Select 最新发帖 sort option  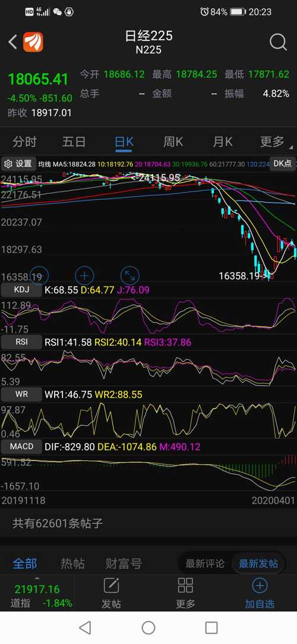coord(258,564)
